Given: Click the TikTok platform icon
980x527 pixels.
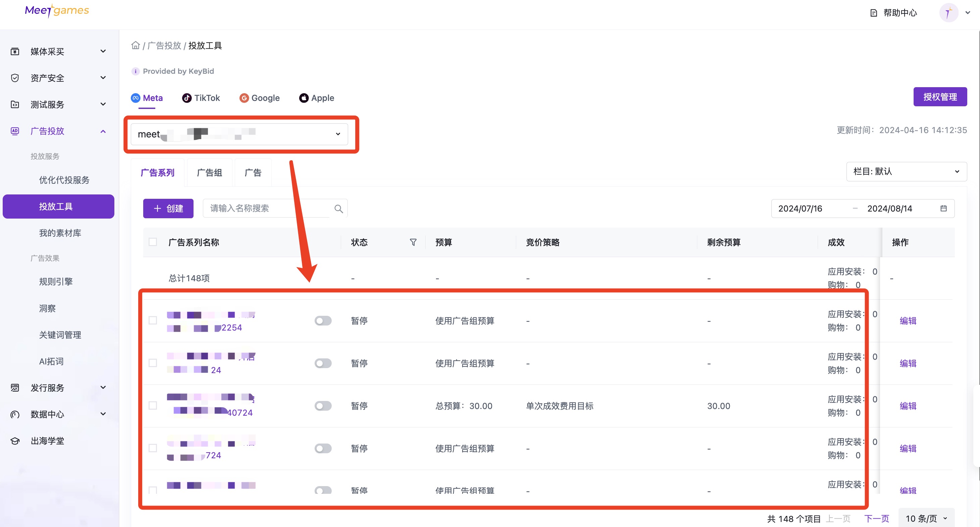Looking at the screenshot, I should [187, 98].
